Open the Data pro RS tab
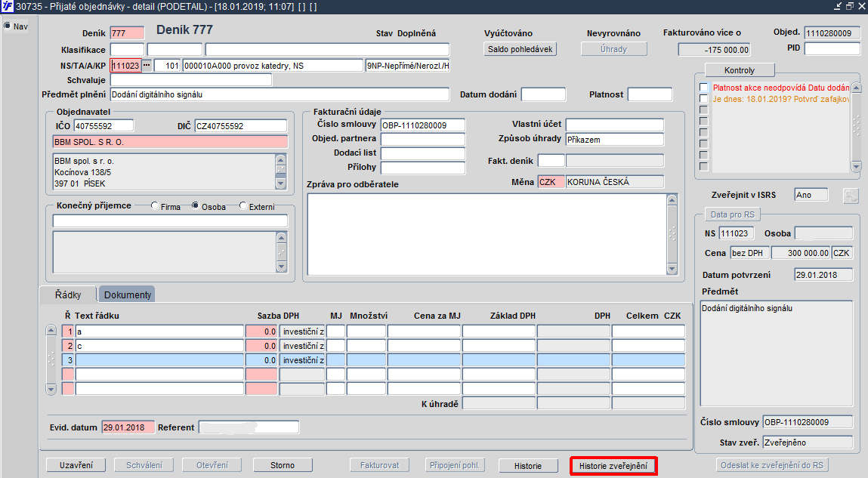 (732, 214)
